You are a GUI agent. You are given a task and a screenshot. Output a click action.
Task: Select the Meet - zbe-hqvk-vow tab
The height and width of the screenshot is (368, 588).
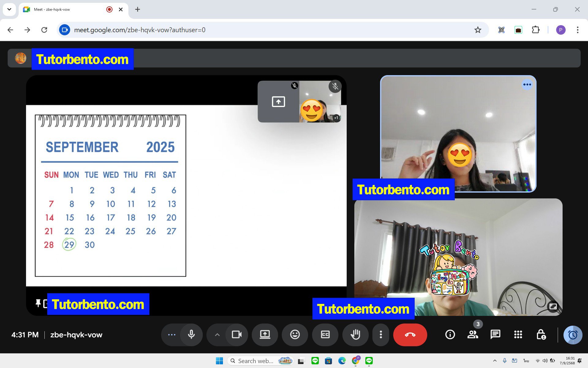coord(73,10)
